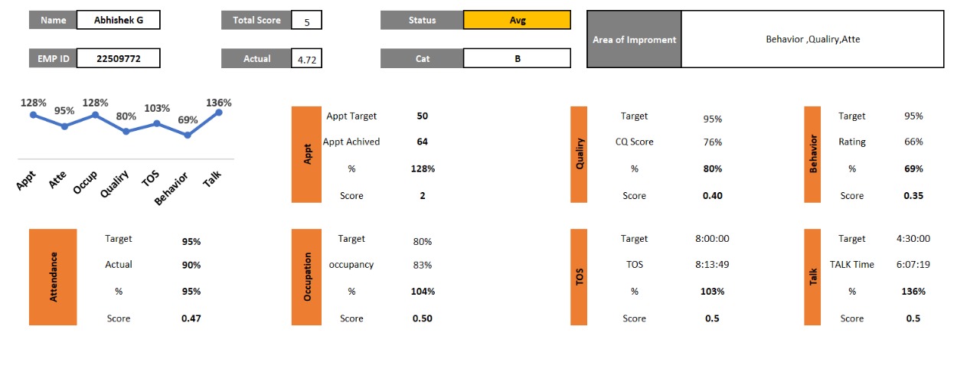The height and width of the screenshot is (372, 980).
Task: Select the orange Behavior category block
Action: (x=812, y=155)
